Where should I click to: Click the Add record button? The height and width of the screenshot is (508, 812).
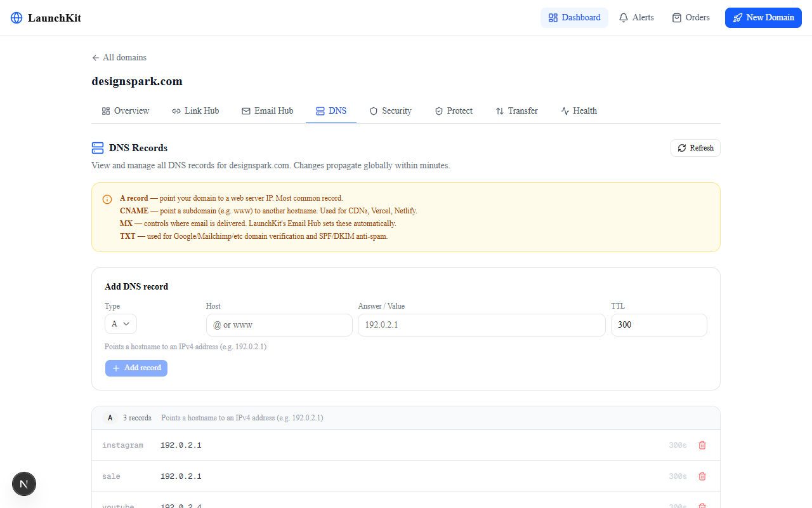point(136,368)
